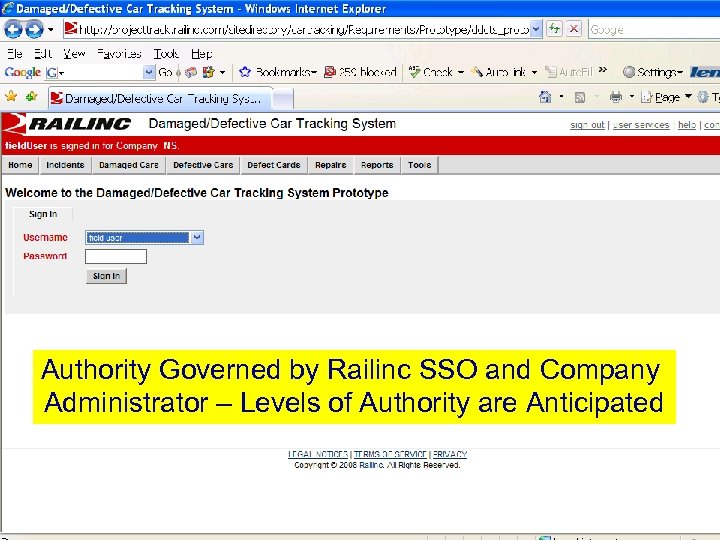Click the Add to Favorites icon
The width and height of the screenshot is (720, 540).
[32, 96]
